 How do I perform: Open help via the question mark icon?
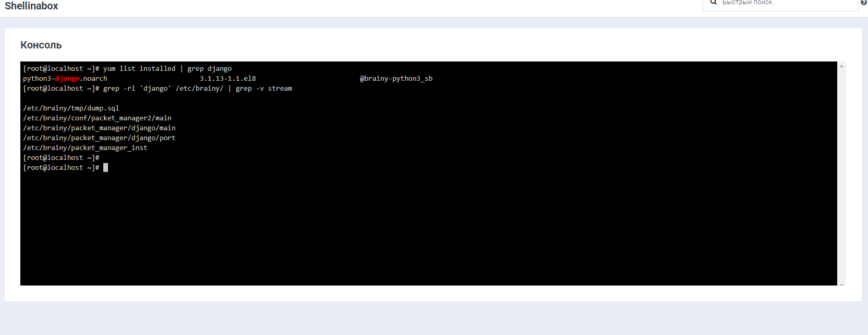[x=864, y=2]
